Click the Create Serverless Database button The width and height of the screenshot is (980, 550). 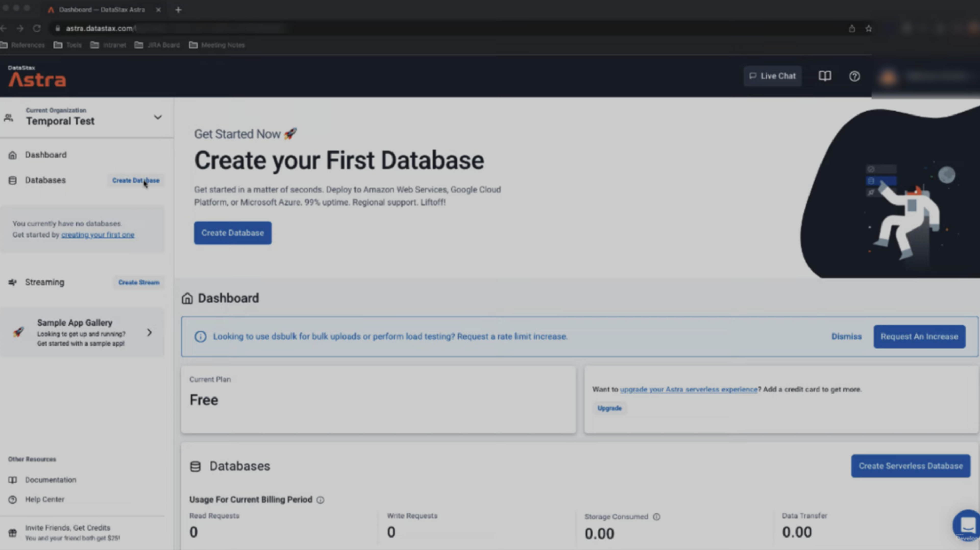[910, 466]
